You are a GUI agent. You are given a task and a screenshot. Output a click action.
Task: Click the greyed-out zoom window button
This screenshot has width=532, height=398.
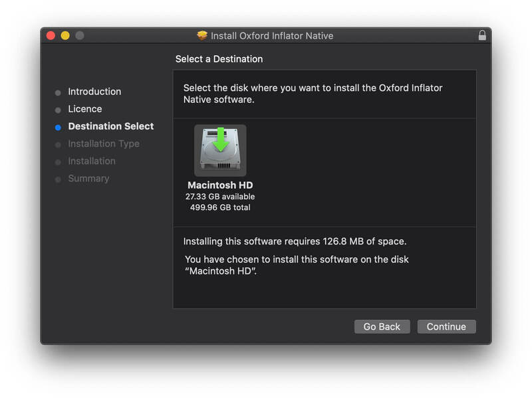pyautogui.click(x=80, y=36)
